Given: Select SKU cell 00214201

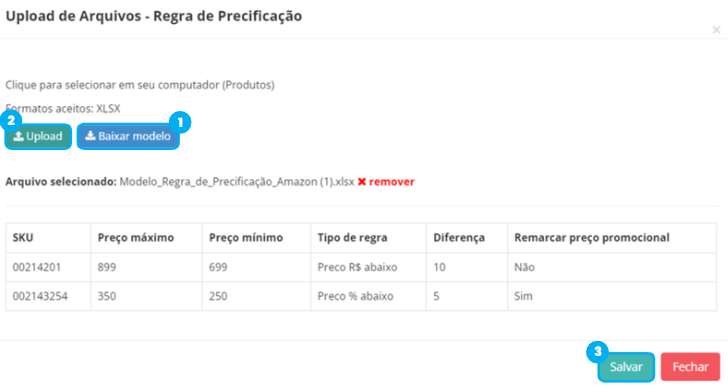Looking at the screenshot, I should tap(37, 267).
